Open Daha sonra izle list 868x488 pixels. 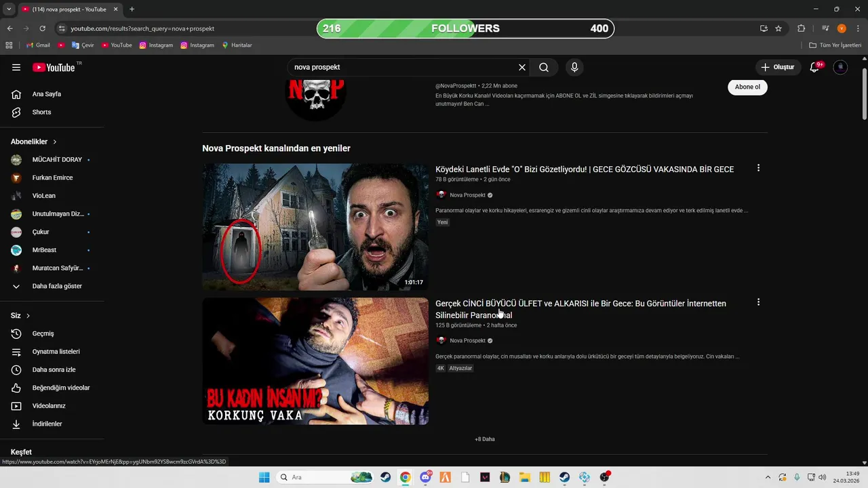coord(52,369)
